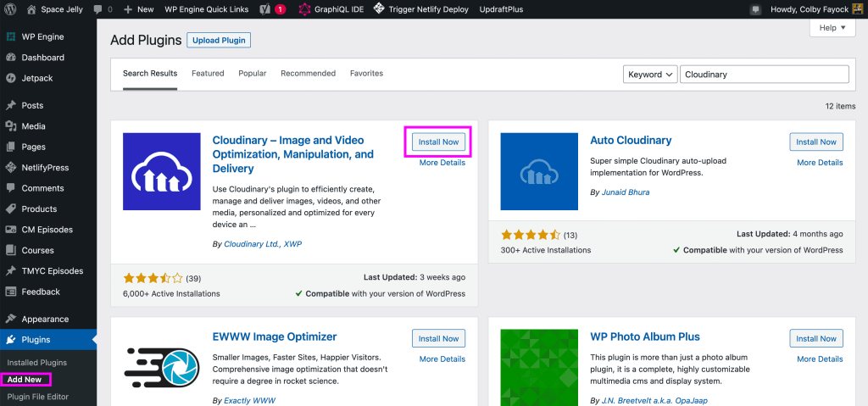Open Appearance in the sidebar
The height and width of the screenshot is (406, 868).
click(45, 319)
